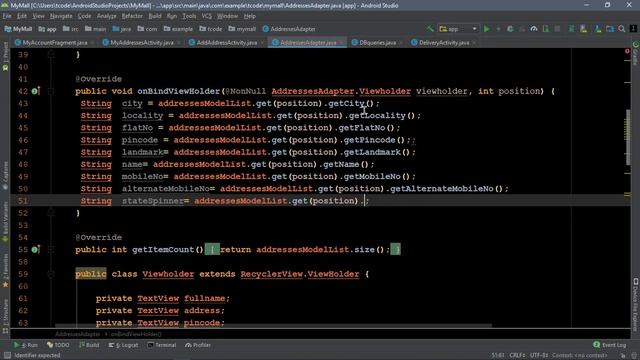This screenshot has height=360, width=640.
Task: Click the AddressesAdapter class breadcrumb
Action: click(289, 29)
